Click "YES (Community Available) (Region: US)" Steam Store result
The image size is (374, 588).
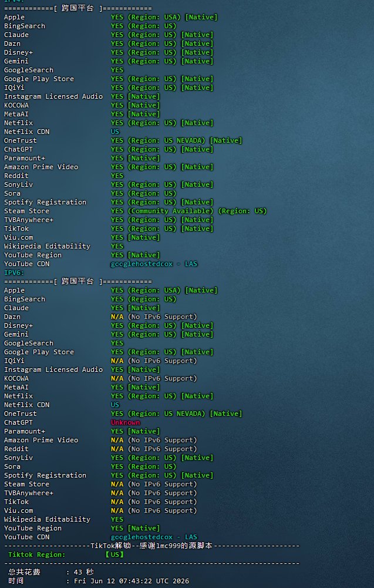coord(189,211)
